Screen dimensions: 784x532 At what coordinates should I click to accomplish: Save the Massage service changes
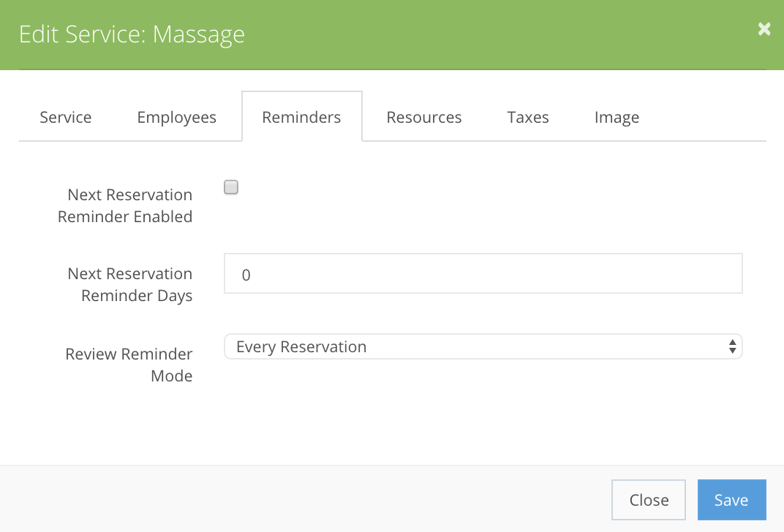pyautogui.click(x=731, y=499)
